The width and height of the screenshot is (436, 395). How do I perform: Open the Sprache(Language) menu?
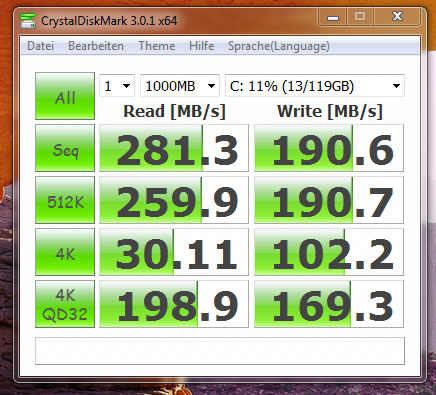point(279,46)
